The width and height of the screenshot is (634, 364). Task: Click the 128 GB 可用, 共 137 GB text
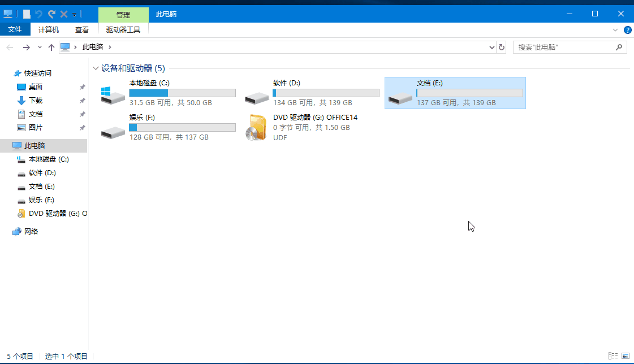169,137
